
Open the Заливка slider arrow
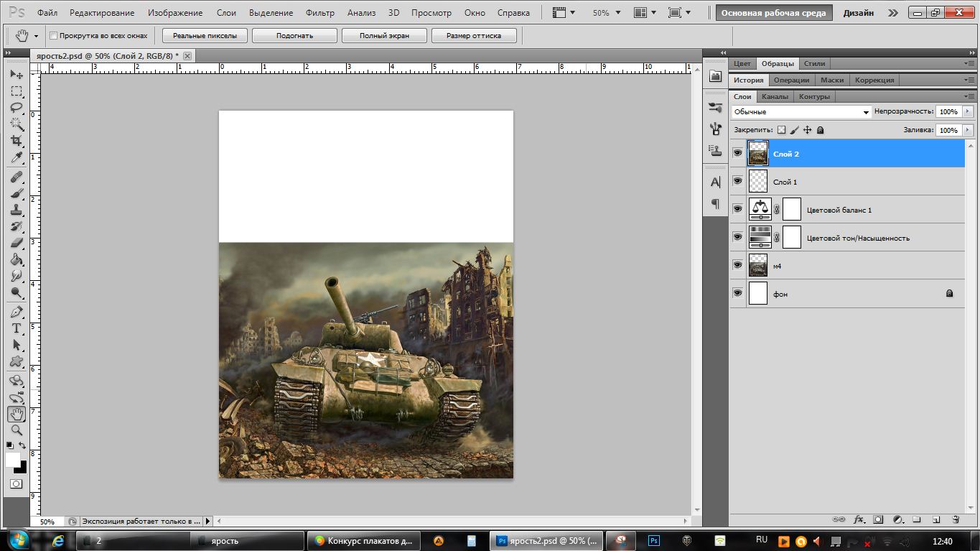(969, 130)
